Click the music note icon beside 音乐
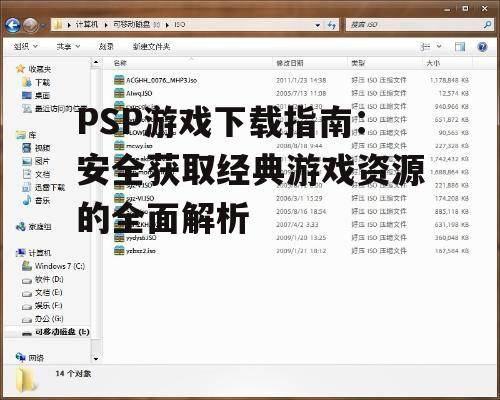The image size is (500, 400). coord(27,200)
